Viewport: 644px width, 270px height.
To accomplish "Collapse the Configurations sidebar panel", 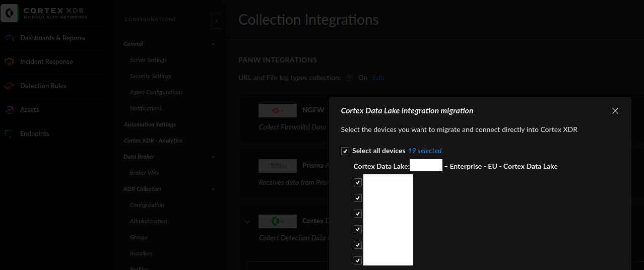I will tap(216, 21).
